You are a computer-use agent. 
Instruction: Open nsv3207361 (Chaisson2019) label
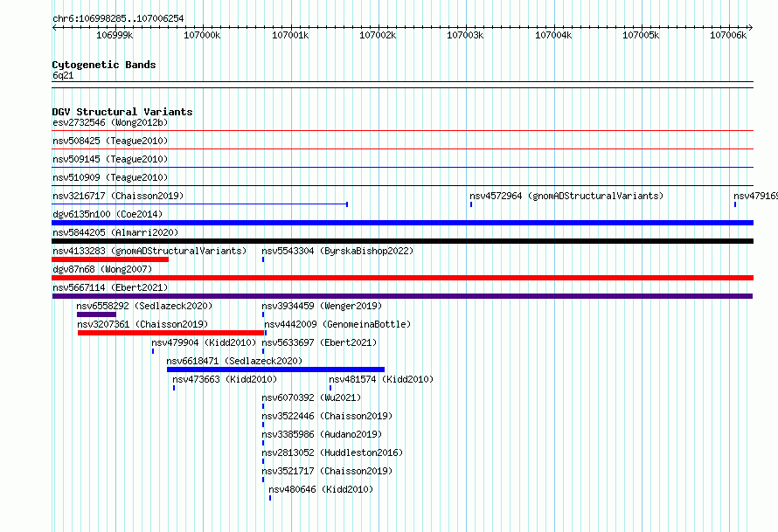[142, 324]
